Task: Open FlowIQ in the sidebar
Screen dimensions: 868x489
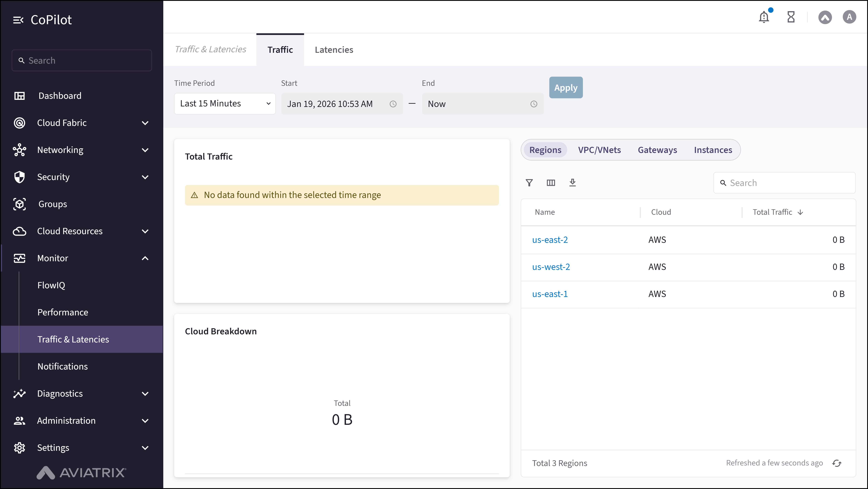Action: pos(51,285)
